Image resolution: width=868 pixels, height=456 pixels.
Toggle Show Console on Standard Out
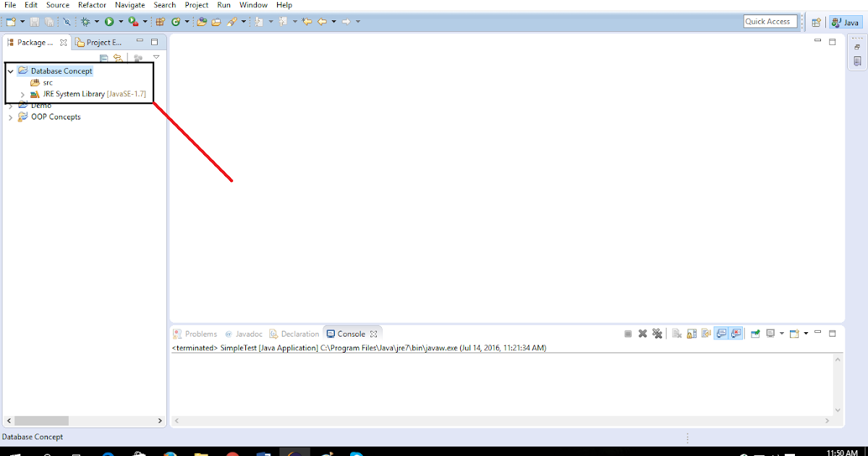click(x=720, y=333)
